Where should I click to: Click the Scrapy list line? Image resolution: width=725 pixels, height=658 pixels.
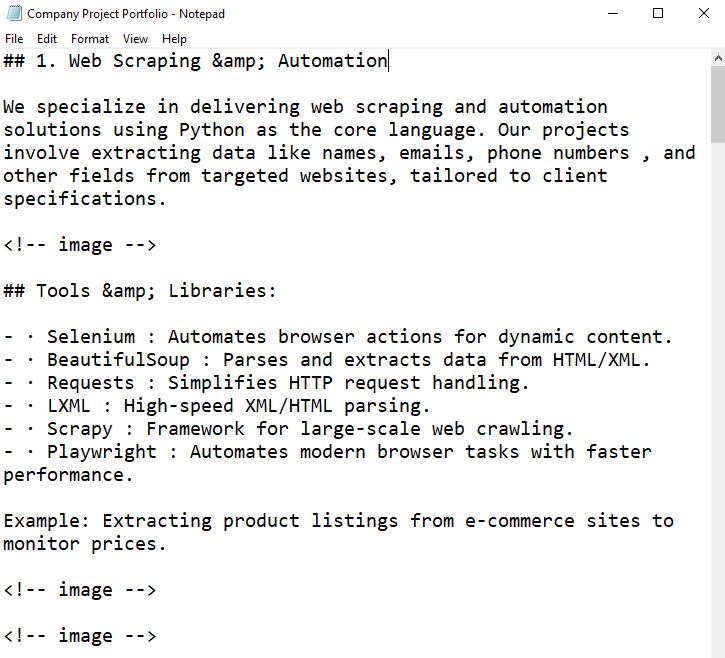point(288,429)
